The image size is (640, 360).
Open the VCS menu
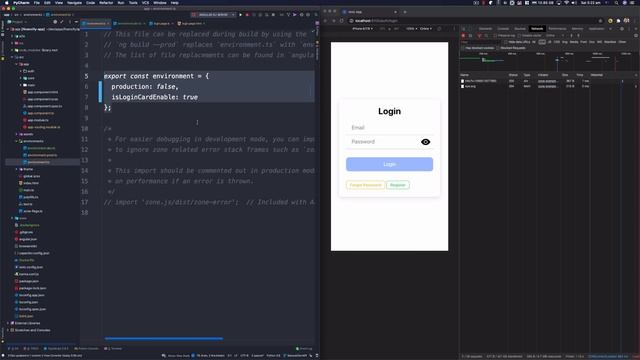[x=145, y=2]
